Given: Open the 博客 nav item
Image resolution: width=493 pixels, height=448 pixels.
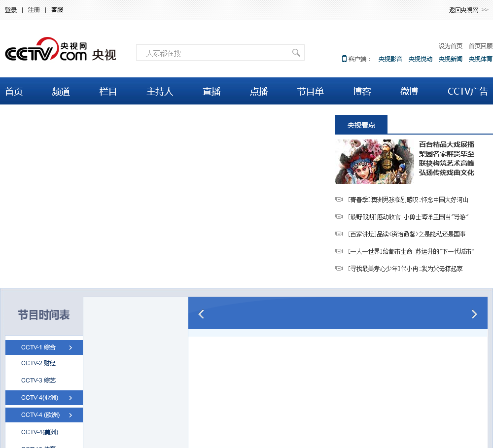Looking at the screenshot, I should coord(362,92).
